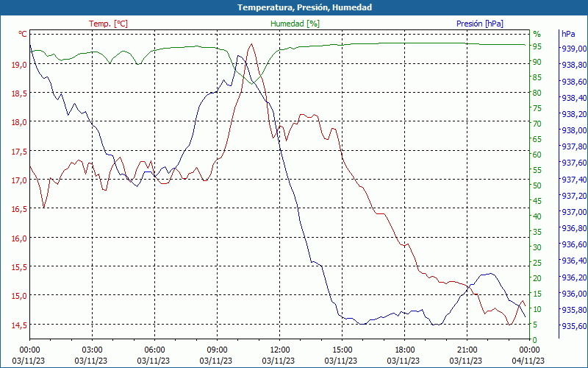
Task: Click the 937,20 pressure axis value
Action: tap(574, 196)
